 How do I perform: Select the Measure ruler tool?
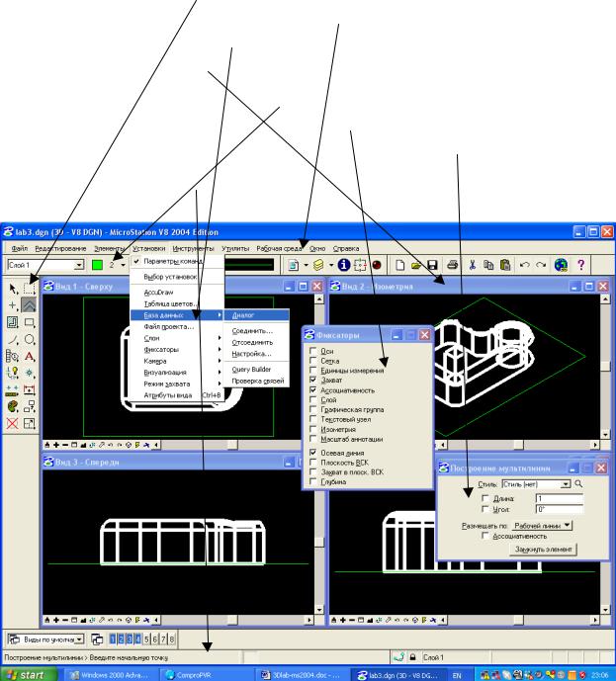13,390
